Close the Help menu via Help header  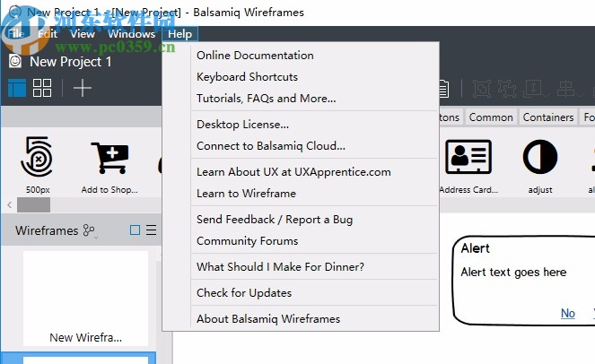coord(179,34)
